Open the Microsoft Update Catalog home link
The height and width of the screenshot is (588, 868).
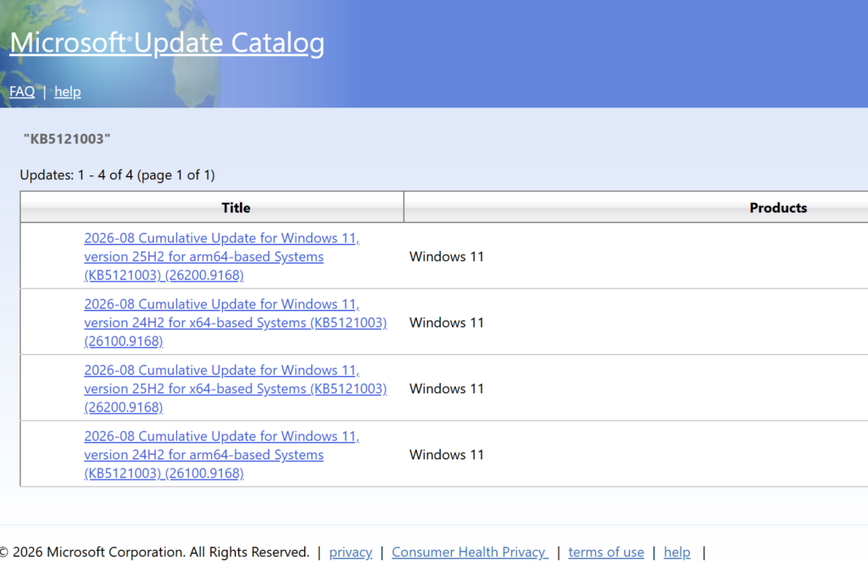coord(167,43)
